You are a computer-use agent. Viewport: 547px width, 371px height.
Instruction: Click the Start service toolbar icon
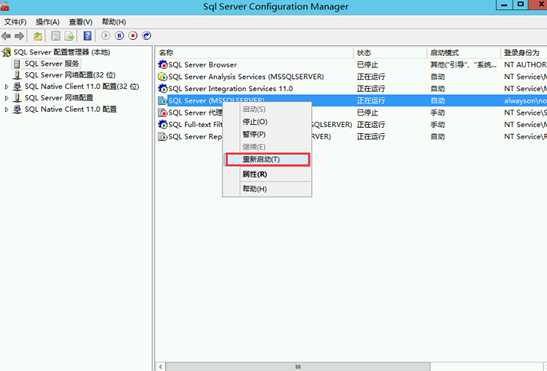pos(106,35)
